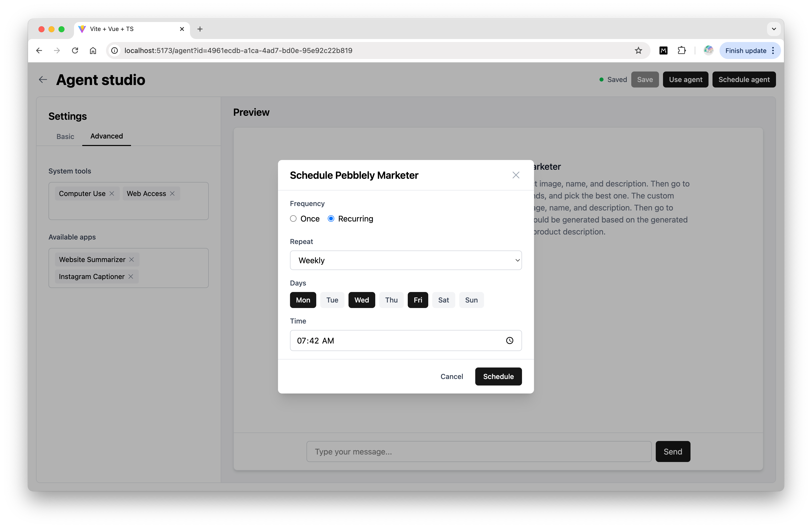
Task: Click the Advanced settings tab
Action: (x=106, y=136)
